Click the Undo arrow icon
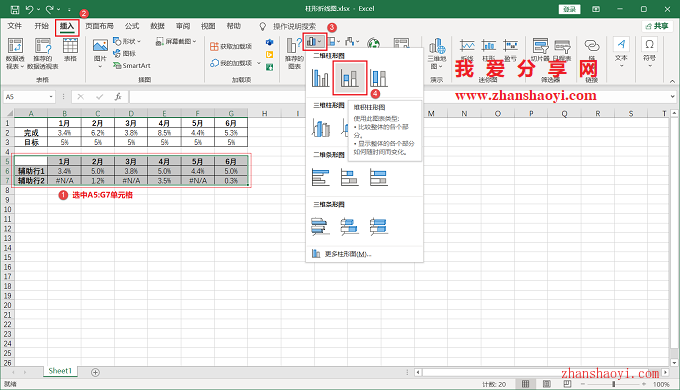This screenshot has height=390, width=680. 29,9
